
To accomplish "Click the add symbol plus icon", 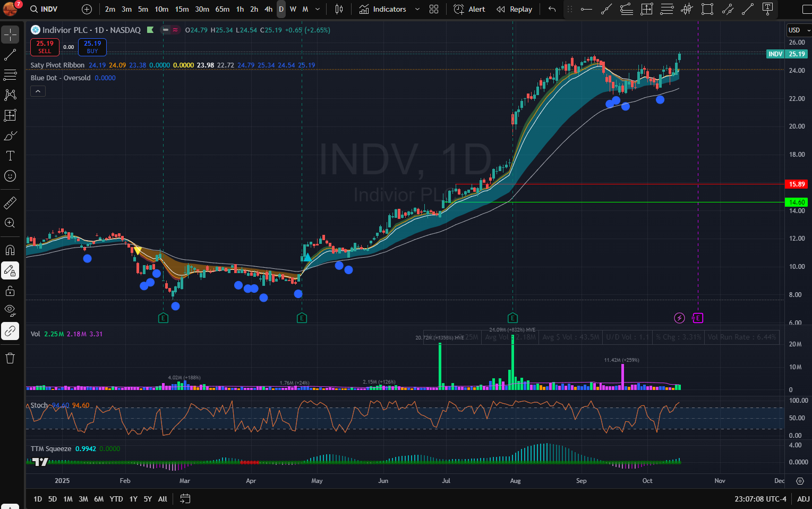I will coord(87,9).
